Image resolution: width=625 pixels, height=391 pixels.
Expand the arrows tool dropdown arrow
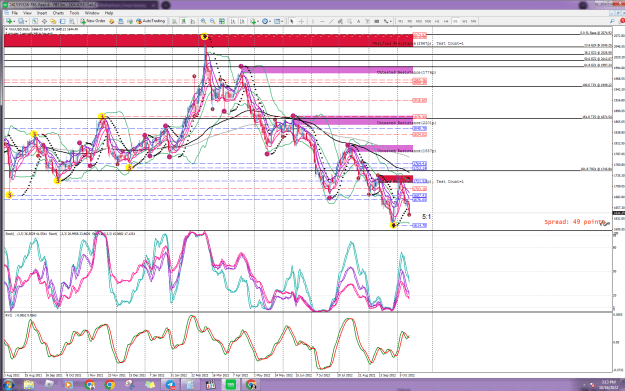tap(391, 21)
